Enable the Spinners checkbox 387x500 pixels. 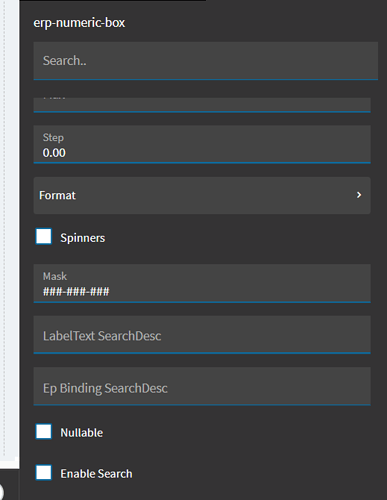tap(44, 236)
